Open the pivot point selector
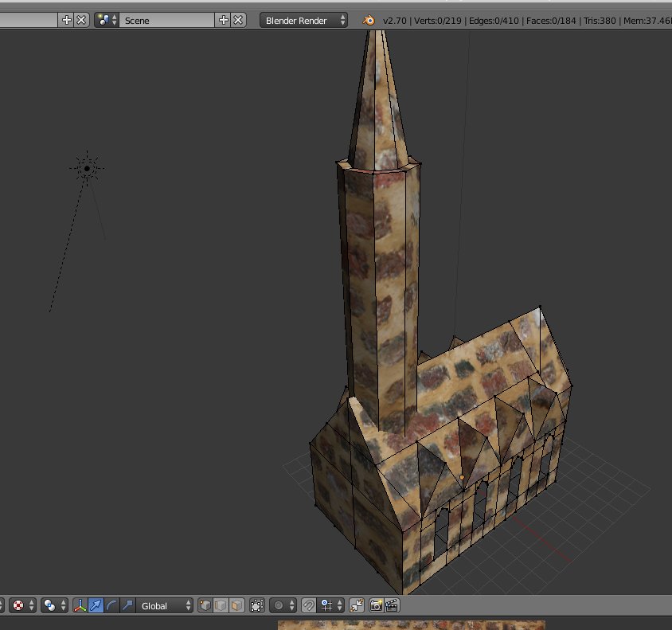 (54, 605)
